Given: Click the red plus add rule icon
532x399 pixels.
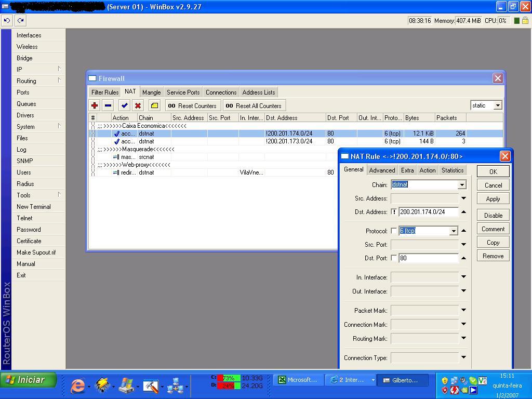Looking at the screenshot, I should pyautogui.click(x=94, y=105).
